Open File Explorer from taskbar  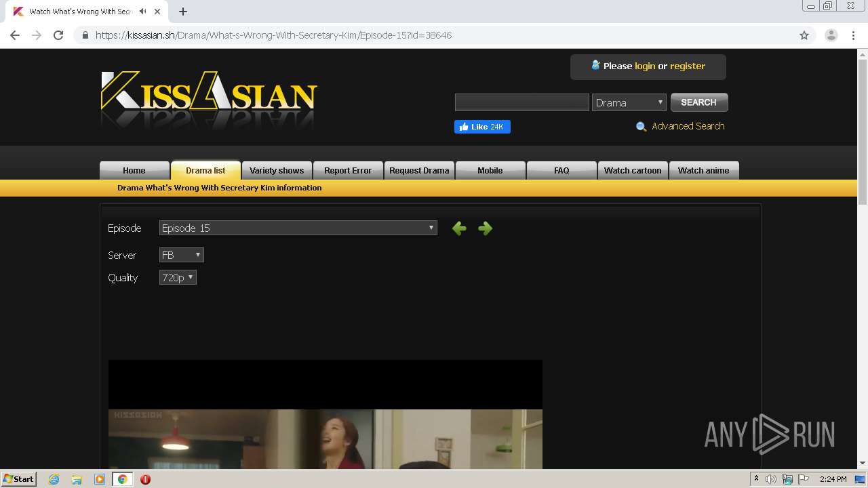(77, 479)
